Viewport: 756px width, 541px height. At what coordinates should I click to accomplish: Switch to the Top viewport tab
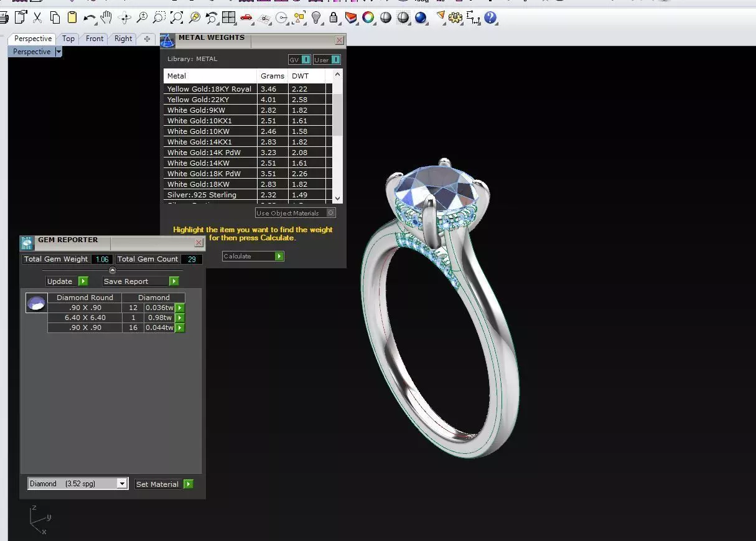[x=68, y=39]
